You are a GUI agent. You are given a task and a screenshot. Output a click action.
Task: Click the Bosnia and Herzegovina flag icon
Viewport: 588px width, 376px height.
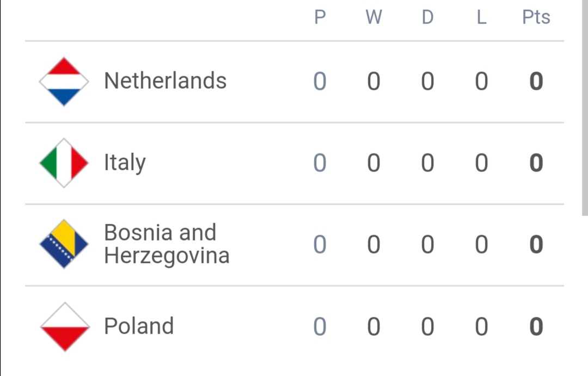click(64, 244)
